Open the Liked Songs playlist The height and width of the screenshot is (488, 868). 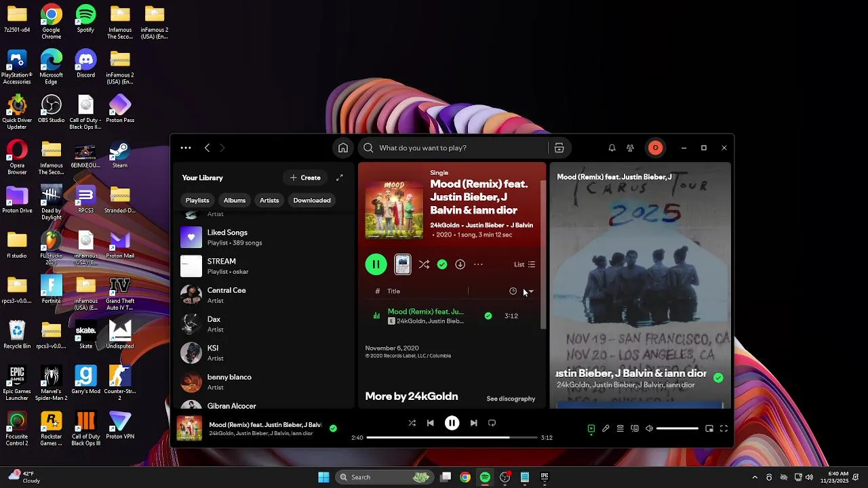[x=264, y=237]
